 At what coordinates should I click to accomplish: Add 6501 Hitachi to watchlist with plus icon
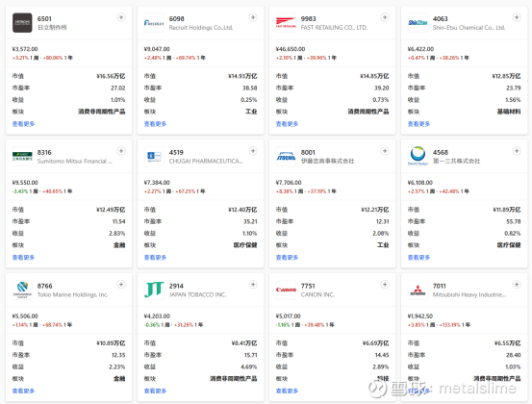coord(121,17)
